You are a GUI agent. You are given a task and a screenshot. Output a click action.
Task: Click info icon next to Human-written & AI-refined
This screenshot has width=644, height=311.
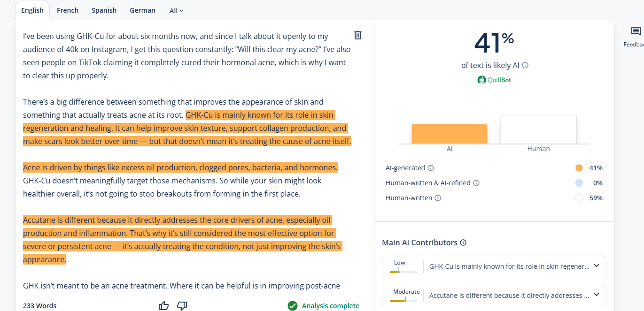tap(476, 183)
